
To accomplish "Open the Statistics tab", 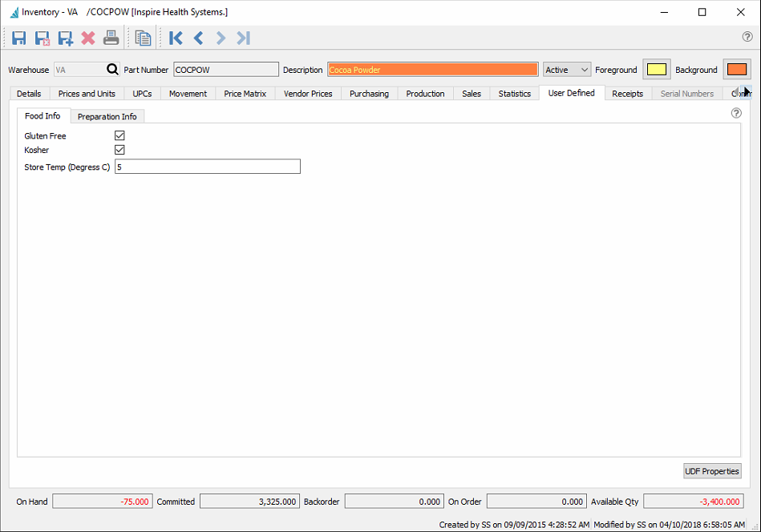I will 515,94.
